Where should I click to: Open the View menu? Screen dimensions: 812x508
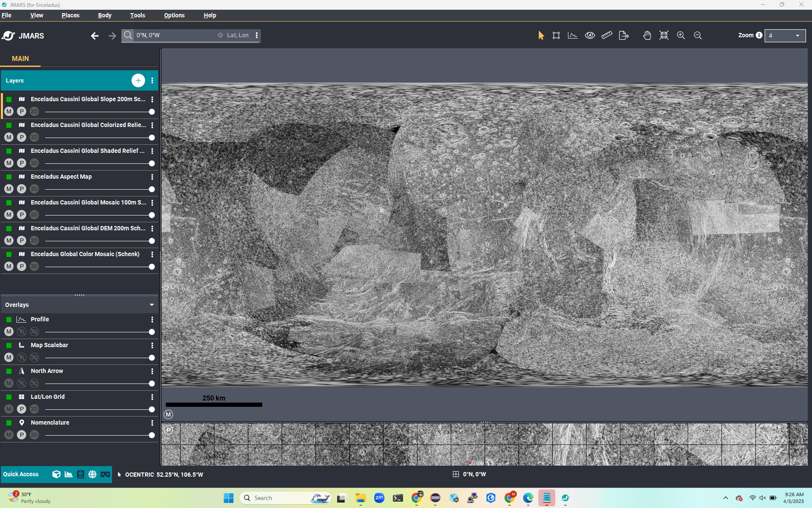point(37,15)
